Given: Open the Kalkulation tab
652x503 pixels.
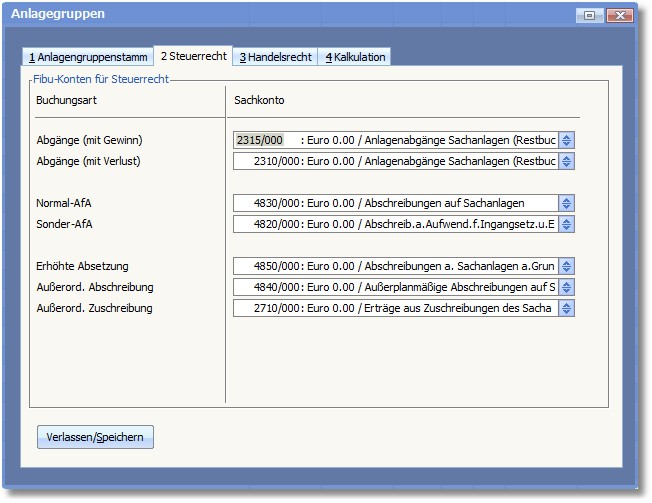Looking at the screenshot, I should coord(354,57).
